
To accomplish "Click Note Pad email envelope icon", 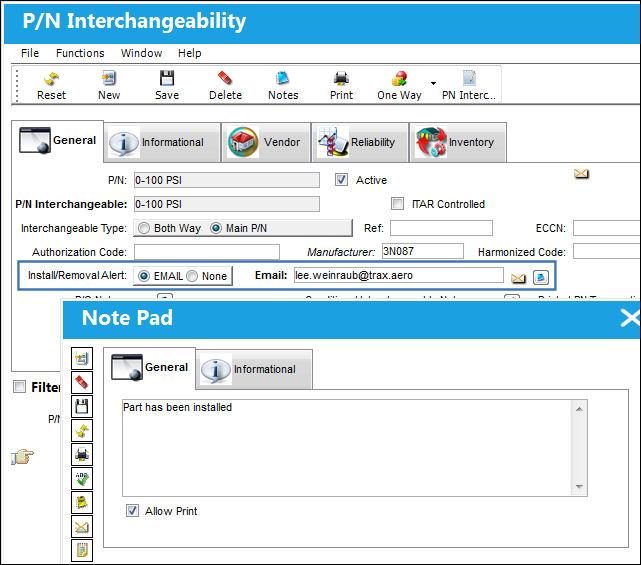I will coord(82,527).
